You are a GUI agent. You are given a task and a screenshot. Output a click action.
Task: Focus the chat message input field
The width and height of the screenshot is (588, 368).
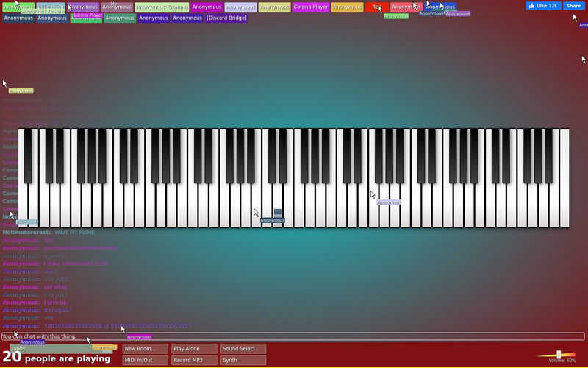(x=293, y=336)
